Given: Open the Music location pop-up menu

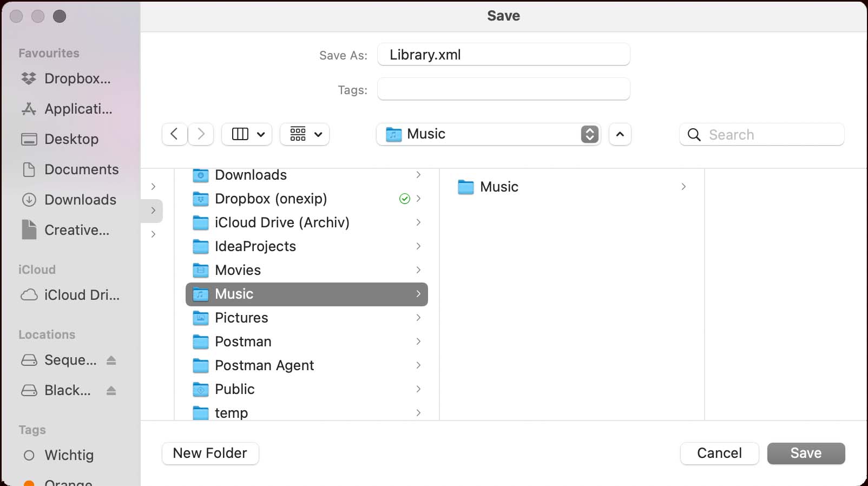Looking at the screenshot, I should click(488, 134).
